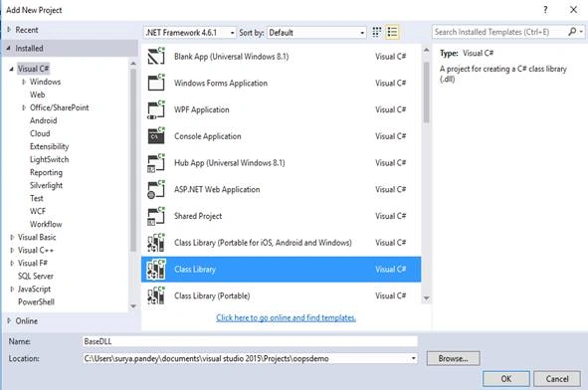Open the Sort by Default dropdown
The height and width of the screenshot is (390, 588).
click(316, 33)
